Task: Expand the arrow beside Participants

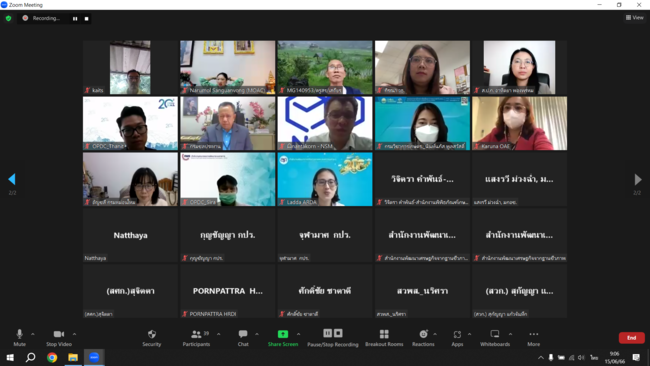Action: 218,334
